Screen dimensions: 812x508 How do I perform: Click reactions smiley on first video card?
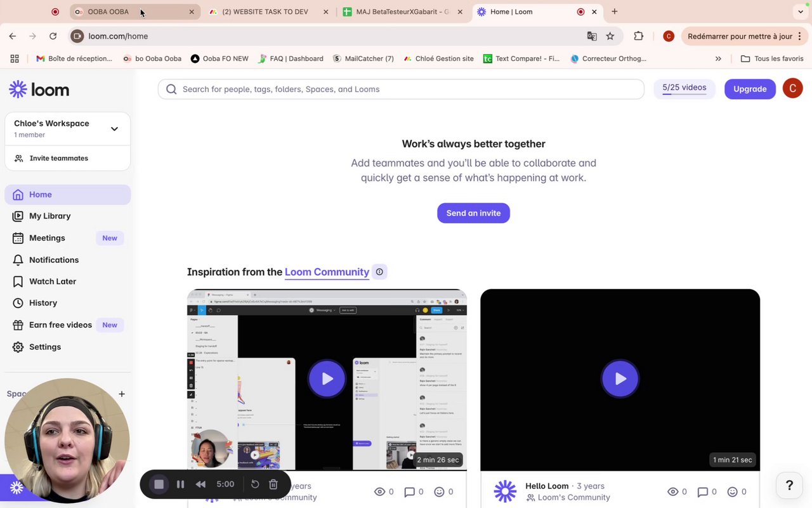click(439, 491)
